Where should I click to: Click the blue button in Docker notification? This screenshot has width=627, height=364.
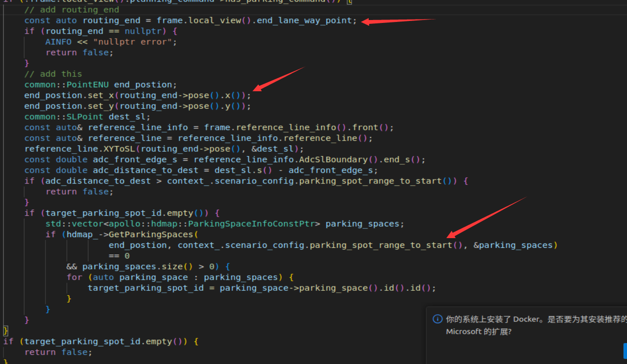[x=625, y=350]
